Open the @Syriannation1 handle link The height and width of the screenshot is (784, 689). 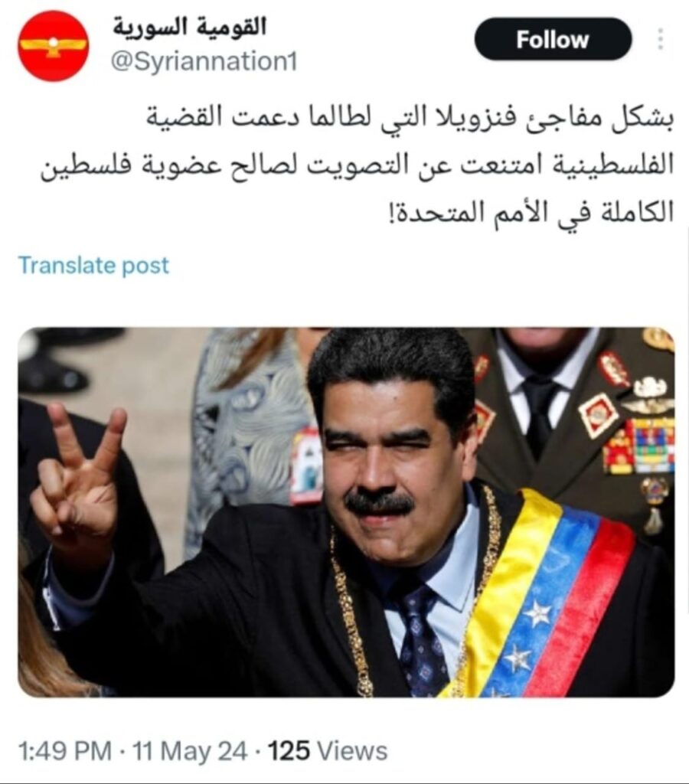(x=204, y=62)
